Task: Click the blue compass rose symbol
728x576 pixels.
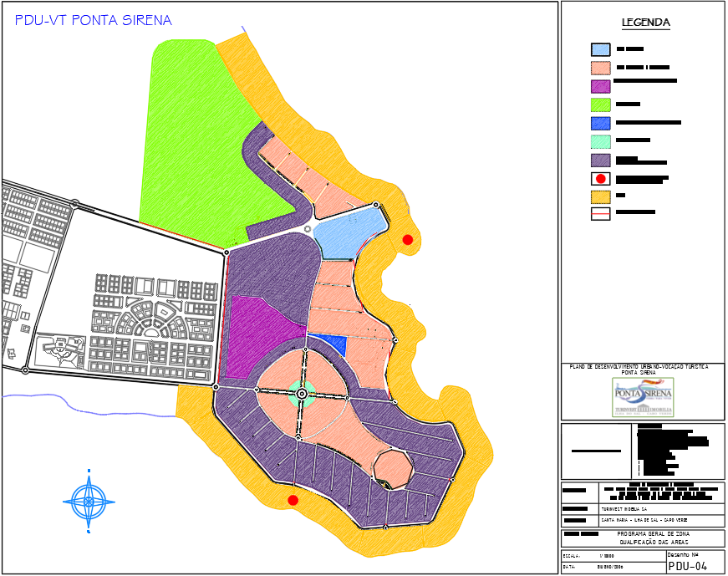Action: (x=89, y=501)
